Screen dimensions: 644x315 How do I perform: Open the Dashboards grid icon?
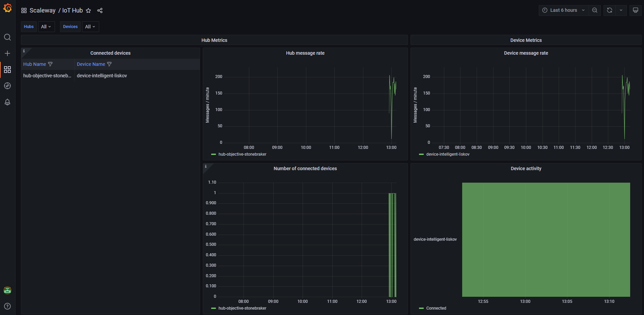[7, 70]
